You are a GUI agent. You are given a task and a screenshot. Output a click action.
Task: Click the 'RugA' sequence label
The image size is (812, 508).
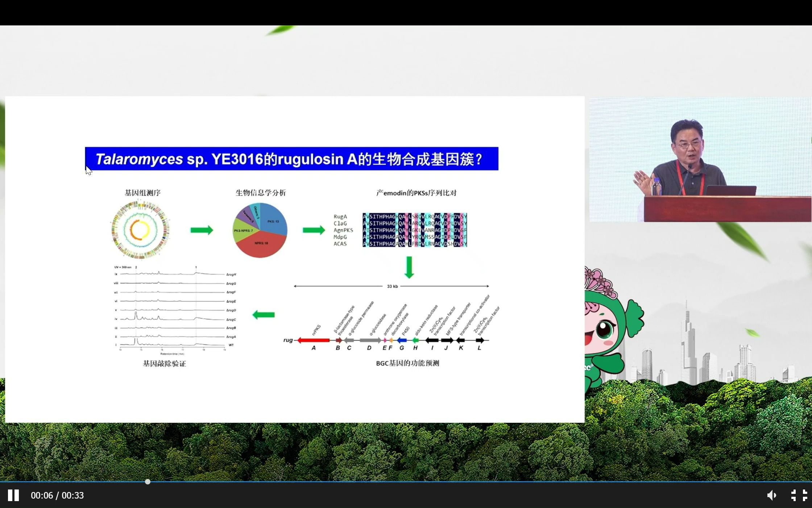tap(340, 217)
